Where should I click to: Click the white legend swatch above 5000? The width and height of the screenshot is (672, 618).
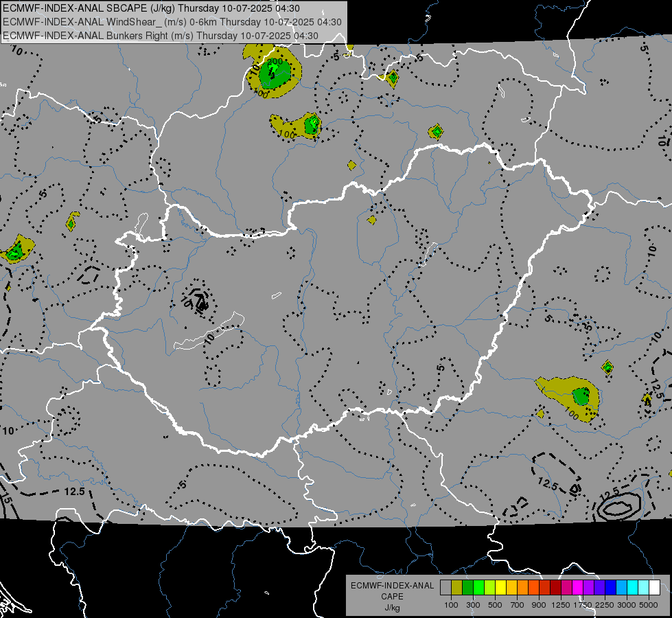click(x=654, y=588)
